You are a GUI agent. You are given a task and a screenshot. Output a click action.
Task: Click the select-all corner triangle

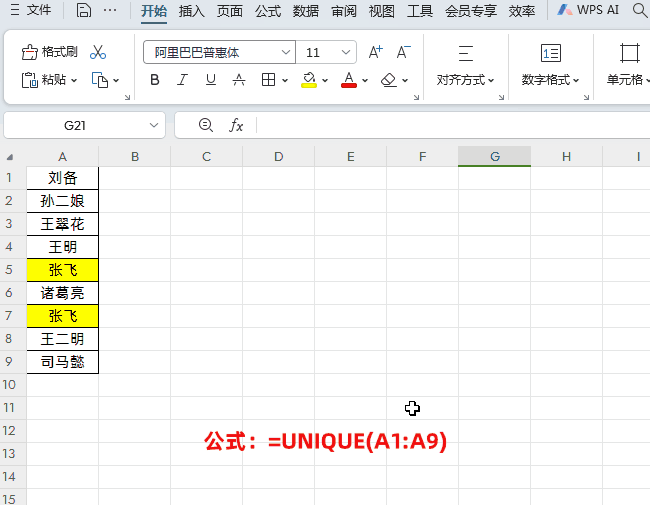tap(9, 157)
